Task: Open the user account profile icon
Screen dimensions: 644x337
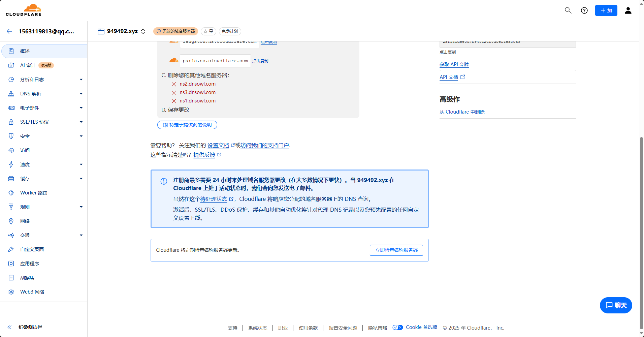Action: click(628, 10)
